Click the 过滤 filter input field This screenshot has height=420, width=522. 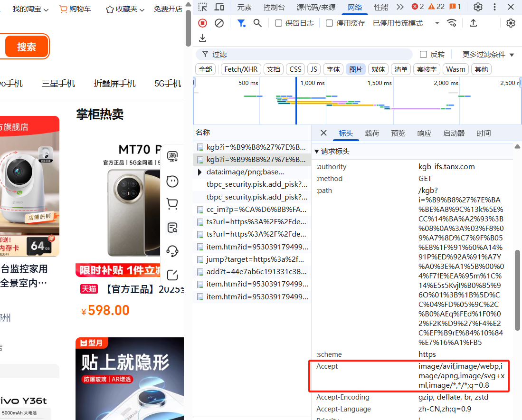coord(304,54)
